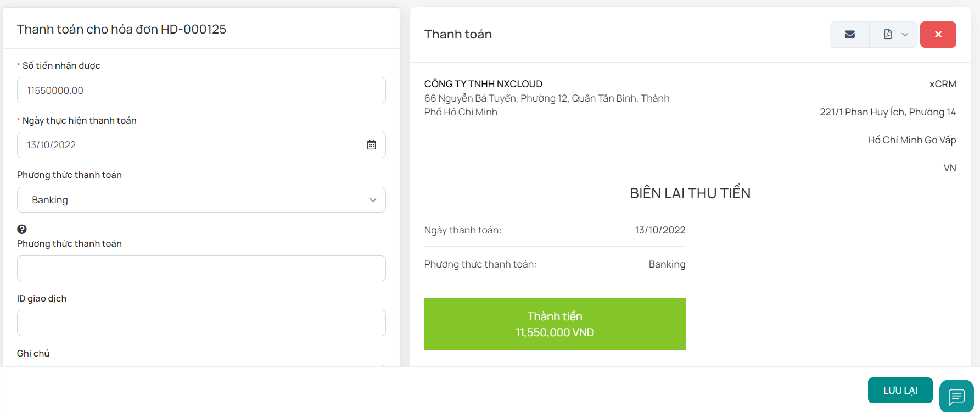Click the ID giao dịch input field

click(201, 323)
